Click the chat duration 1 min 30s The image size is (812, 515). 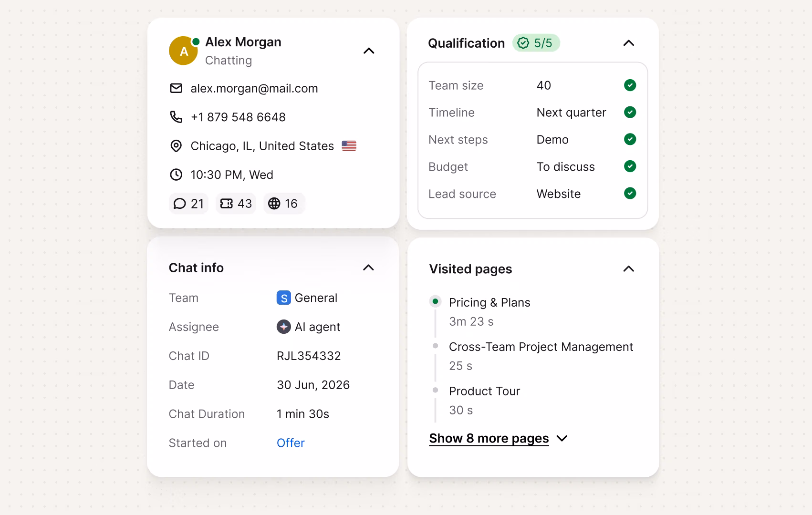tap(303, 414)
